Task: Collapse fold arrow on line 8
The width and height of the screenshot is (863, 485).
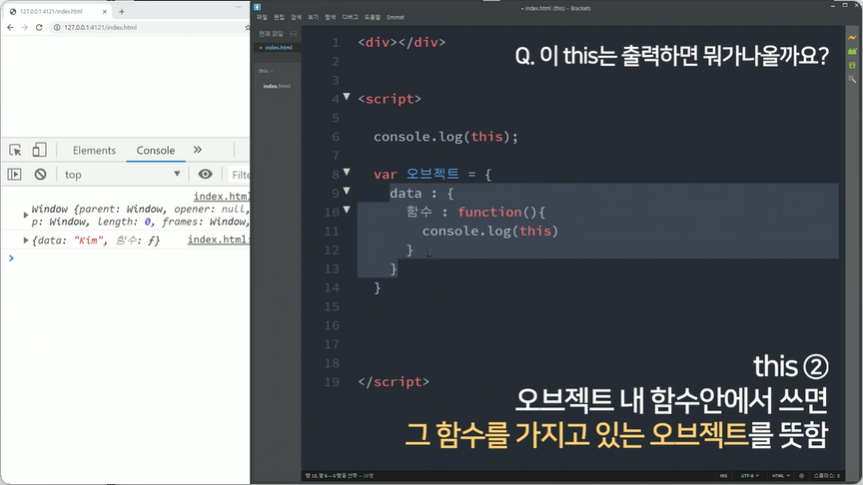Action: (x=347, y=172)
